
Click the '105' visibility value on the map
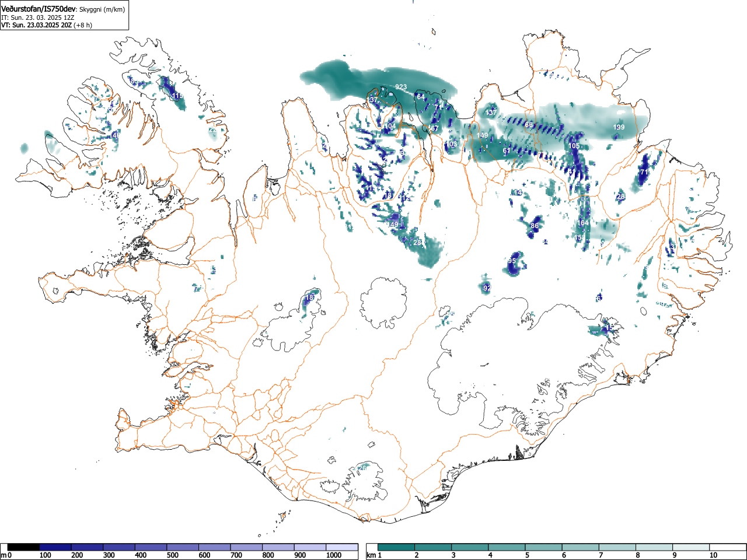coord(574,146)
